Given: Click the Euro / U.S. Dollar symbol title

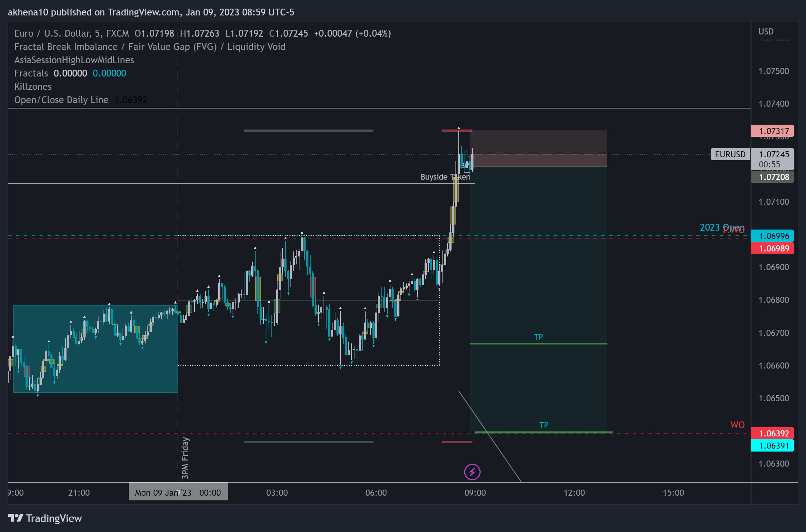Looking at the screenshot, I should coord(72,33).
